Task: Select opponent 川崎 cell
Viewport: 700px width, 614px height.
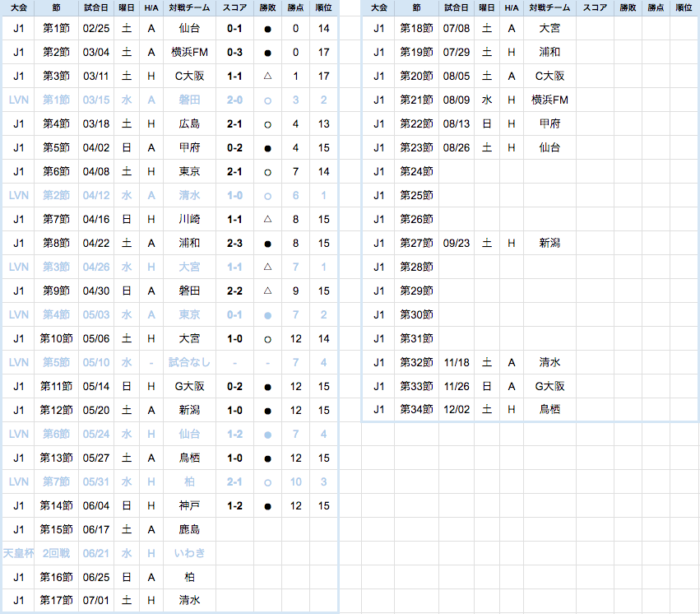Action: pyautogui.click(x=189, y=220)
